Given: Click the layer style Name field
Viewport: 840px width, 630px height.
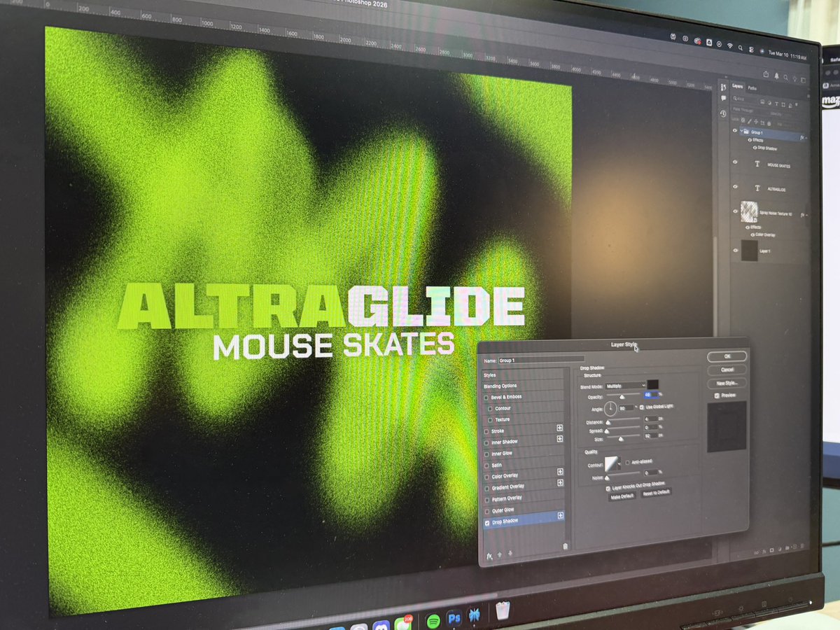Looking at the screenshot, I should [541, 360].
